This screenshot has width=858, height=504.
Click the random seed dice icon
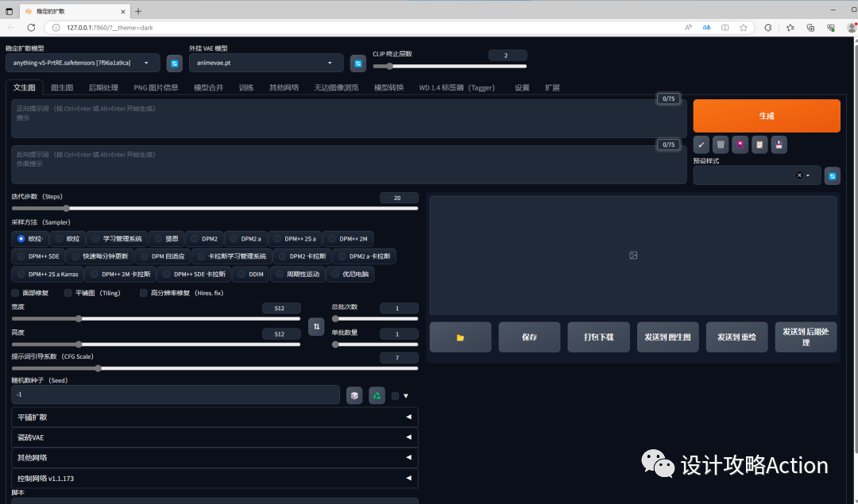tap(354, 394)
